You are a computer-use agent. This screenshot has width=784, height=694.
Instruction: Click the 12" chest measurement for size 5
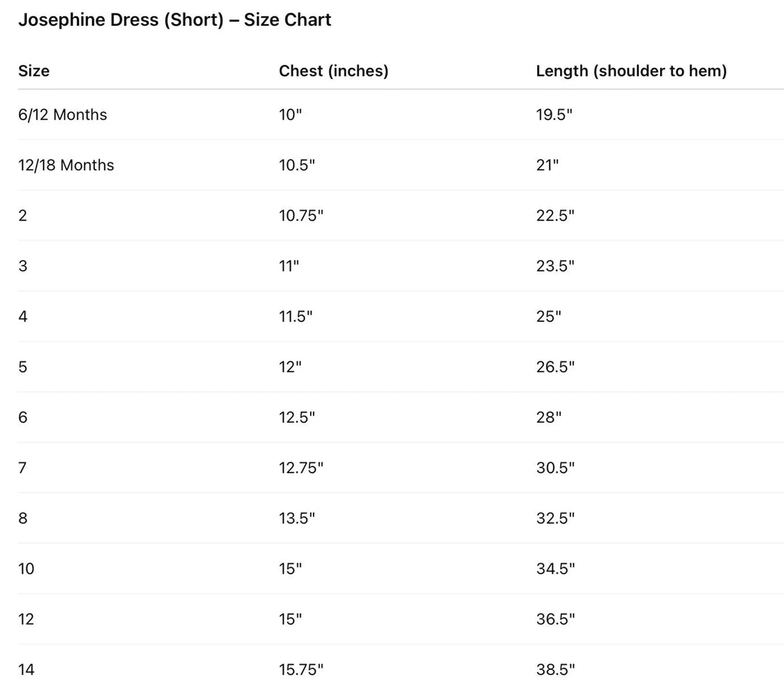pos(290,368)
